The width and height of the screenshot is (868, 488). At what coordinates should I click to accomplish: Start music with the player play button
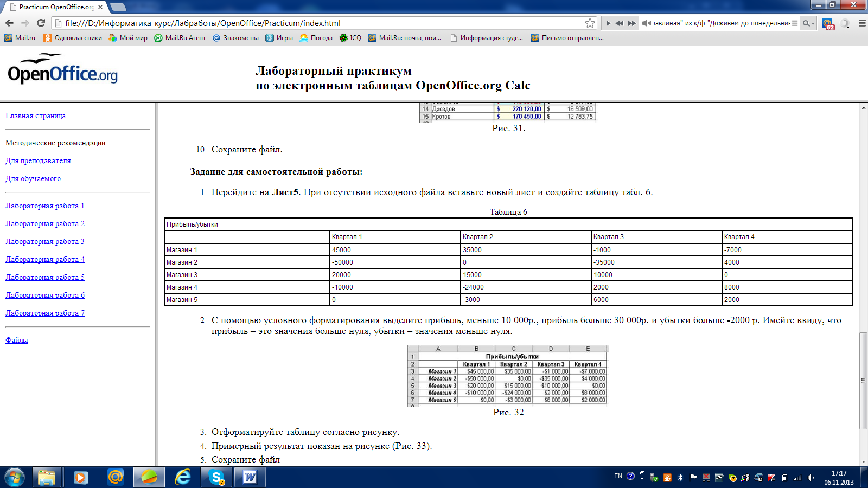pyautogui.click(x=608, y=23)
